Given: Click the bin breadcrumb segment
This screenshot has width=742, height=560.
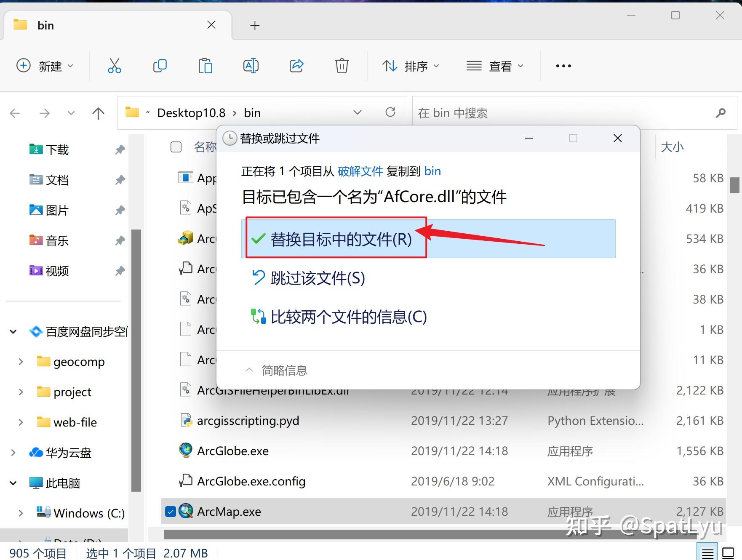Looking at the screenshot, I should (x=252, y=113).
